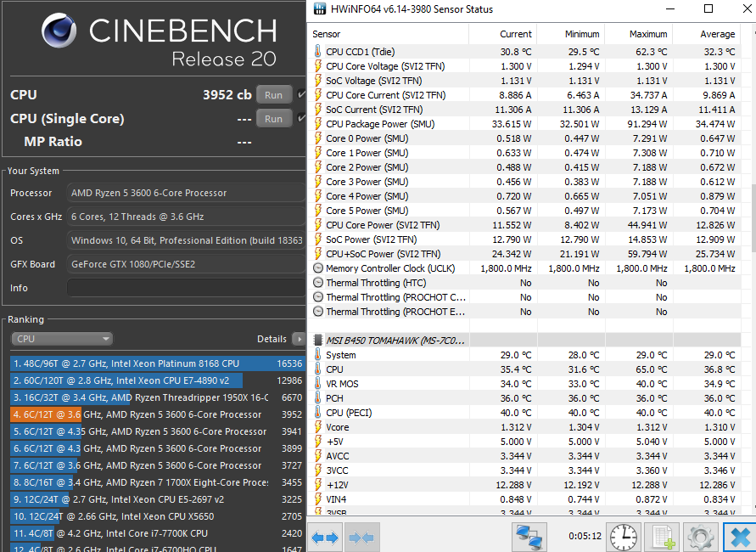Select the Intel Xeon Platinum 8168 ranking row

[x=158, y=363]
